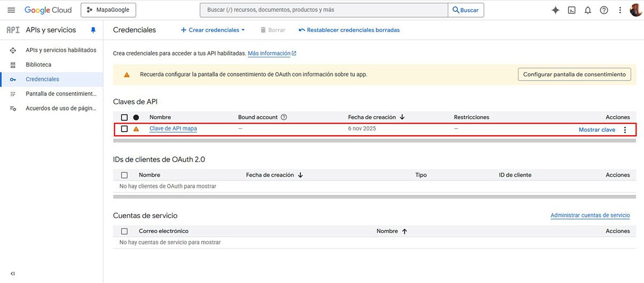Sort service accounts by Nombre arrow
The height and width of the screenshot is (283, 644).
click(405, 231)
